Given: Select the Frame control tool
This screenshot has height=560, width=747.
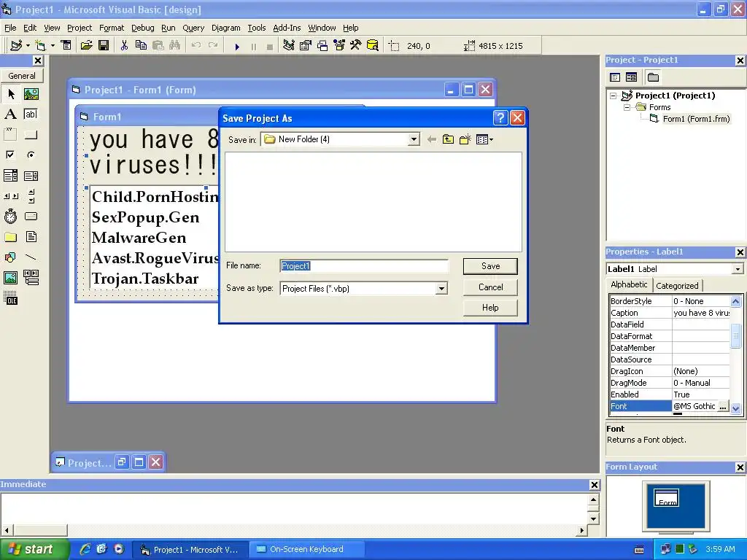Looking at the screenshot, I should [11, 135].
